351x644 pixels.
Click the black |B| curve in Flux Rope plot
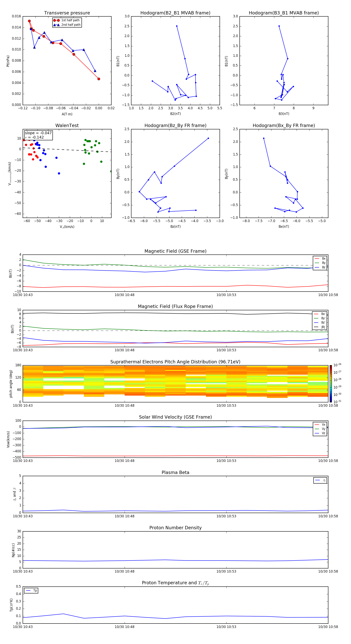pos(175,313)
